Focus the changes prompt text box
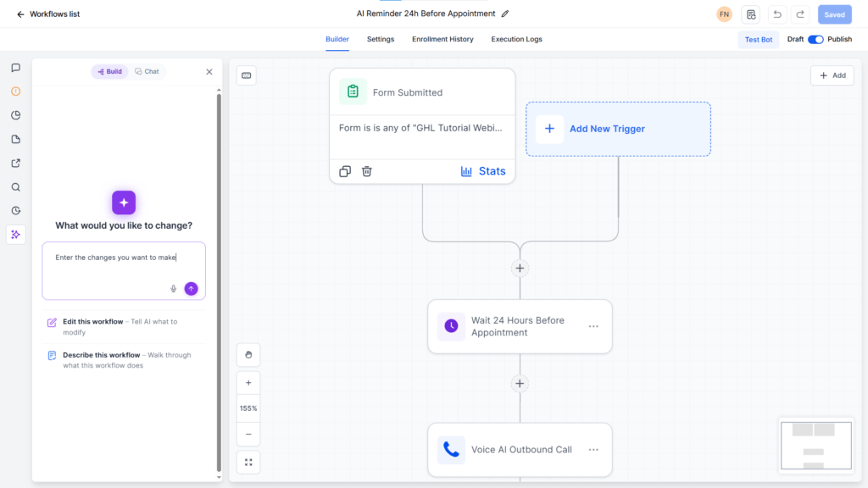 coord(124,270)
